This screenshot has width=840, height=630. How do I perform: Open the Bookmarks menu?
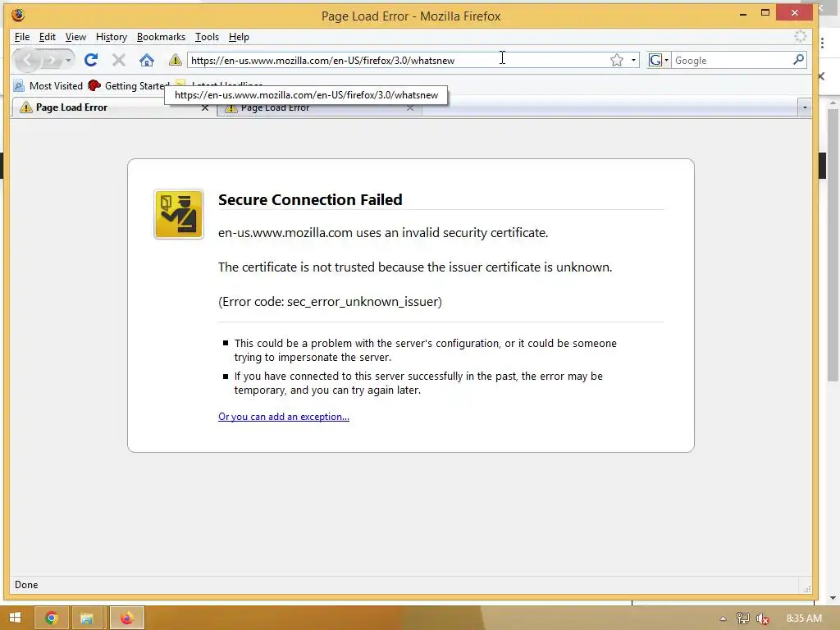coord(161,37)
